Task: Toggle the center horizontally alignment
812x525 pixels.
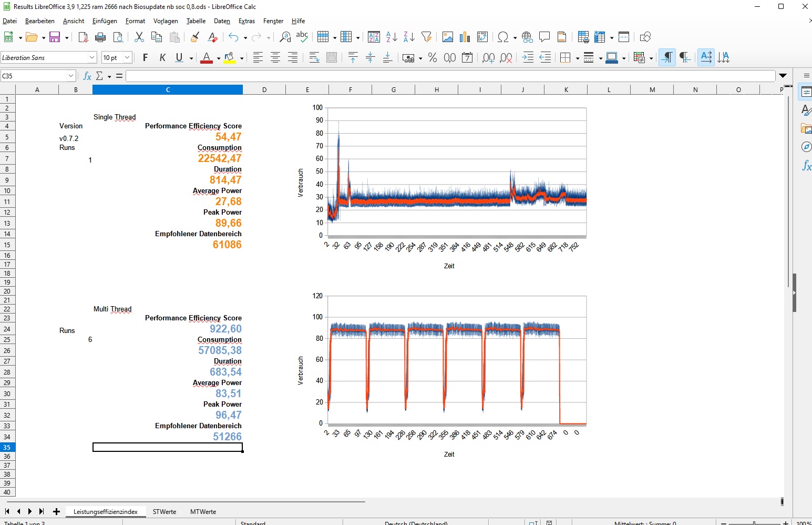Action: [275, 57]
